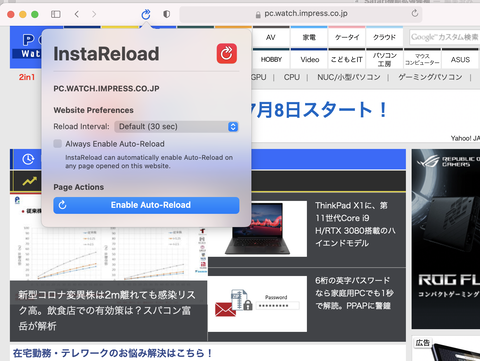Click the ThinkPad laptop thumbnail

[257, 229]
